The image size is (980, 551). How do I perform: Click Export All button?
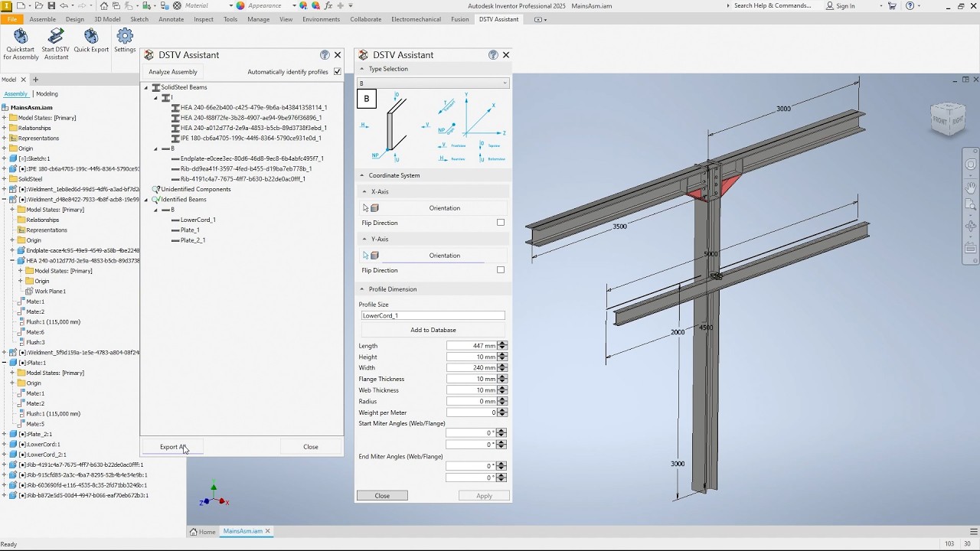coord(172,447)
